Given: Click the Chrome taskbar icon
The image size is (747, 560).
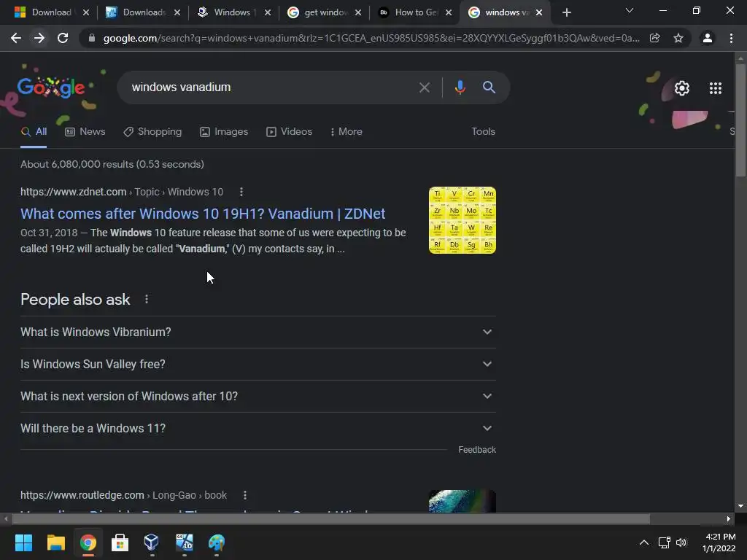Looking at the screenshot, I should click(88, 542).
